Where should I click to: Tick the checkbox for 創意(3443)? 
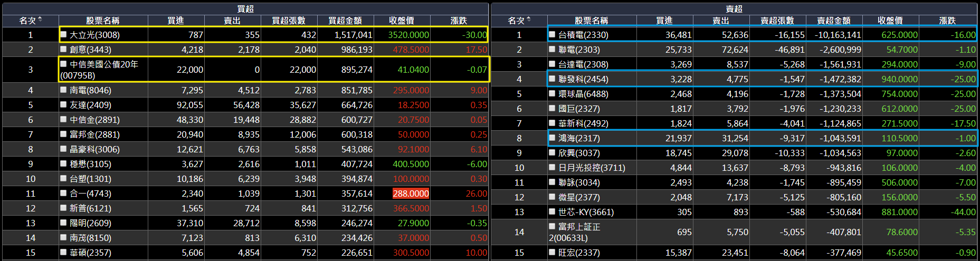pos(64,49)
